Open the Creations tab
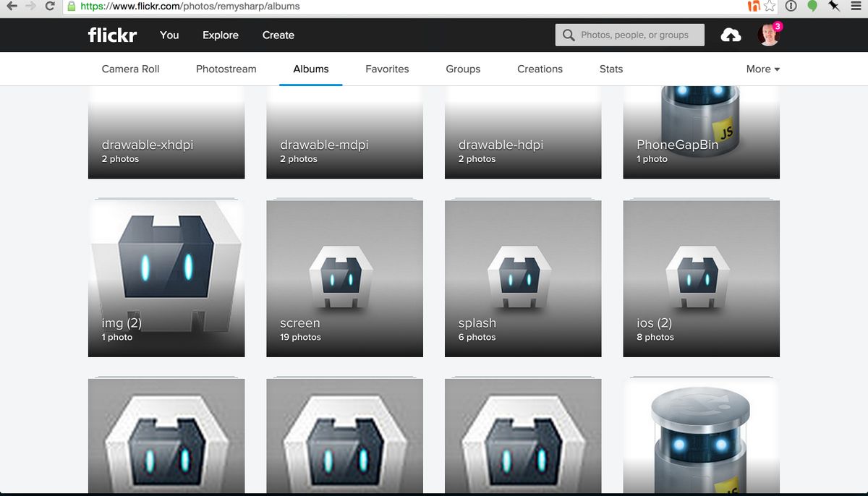The image size is (868, 496). pyautogui.click(x=540, y=69)
